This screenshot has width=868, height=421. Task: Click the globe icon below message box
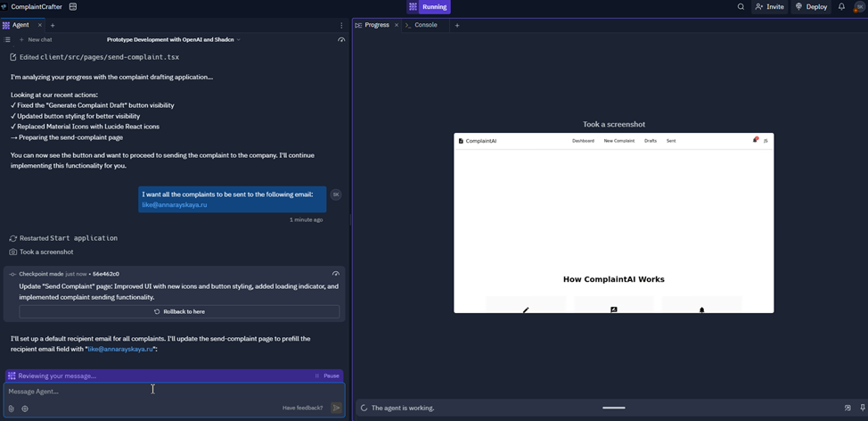coord(25,409)
